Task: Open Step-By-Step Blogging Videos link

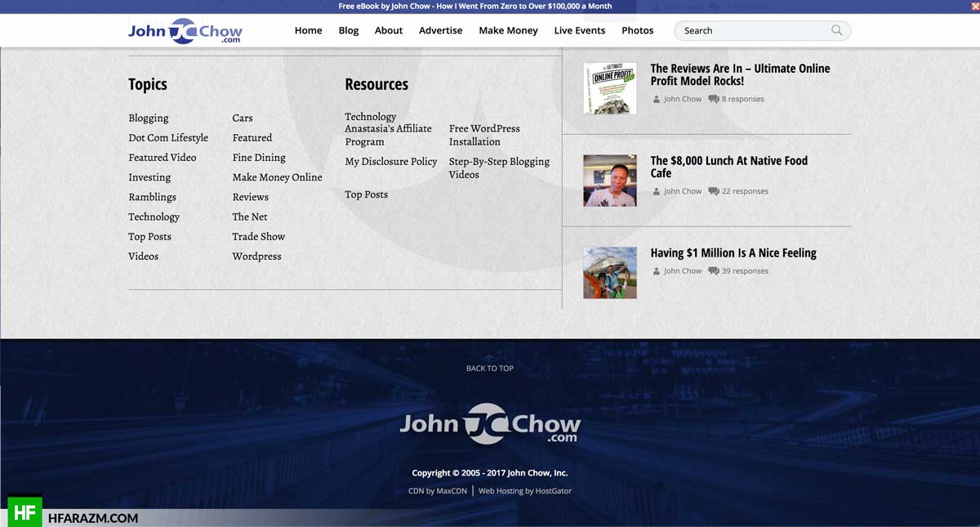Action: tap(499, 168)
